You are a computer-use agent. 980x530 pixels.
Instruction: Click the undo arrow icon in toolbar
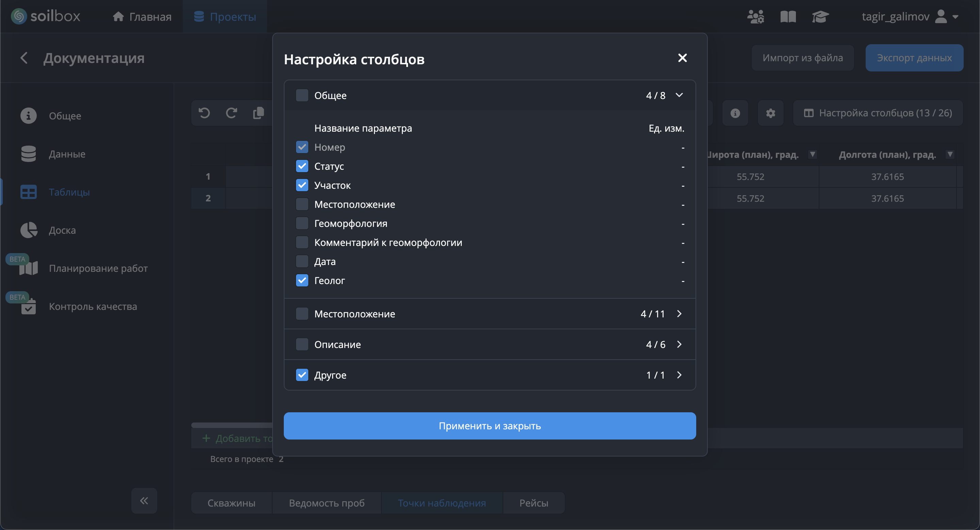point(204,113)
